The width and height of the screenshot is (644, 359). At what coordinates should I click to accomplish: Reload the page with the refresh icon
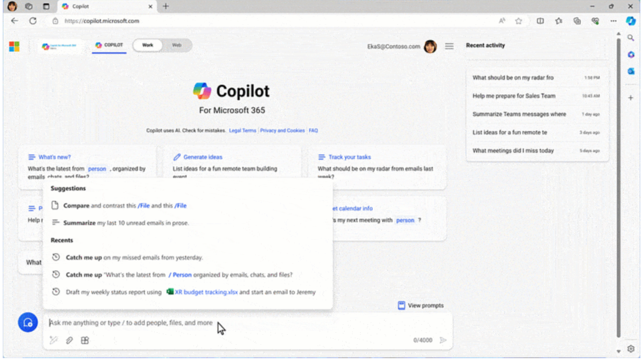tap(33, 21)
